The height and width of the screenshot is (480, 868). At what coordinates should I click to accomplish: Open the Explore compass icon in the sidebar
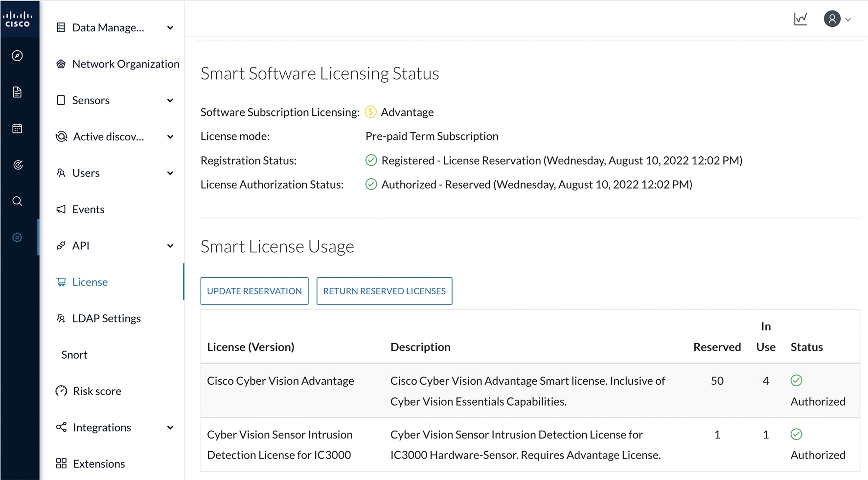coord(18,56)
